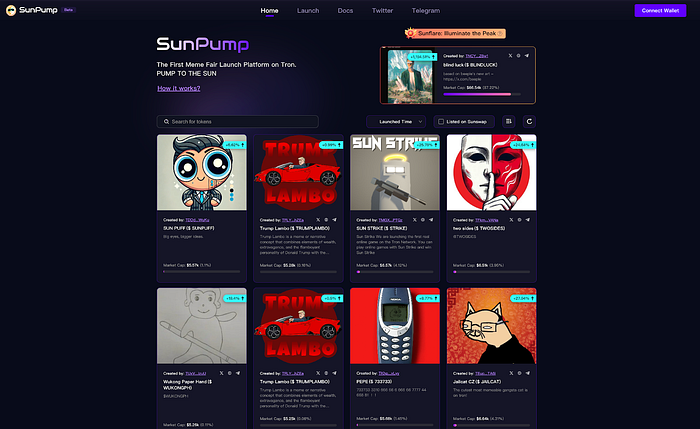Click the search magnifier icon
This screenshot has width=700, height=429.
166,121
